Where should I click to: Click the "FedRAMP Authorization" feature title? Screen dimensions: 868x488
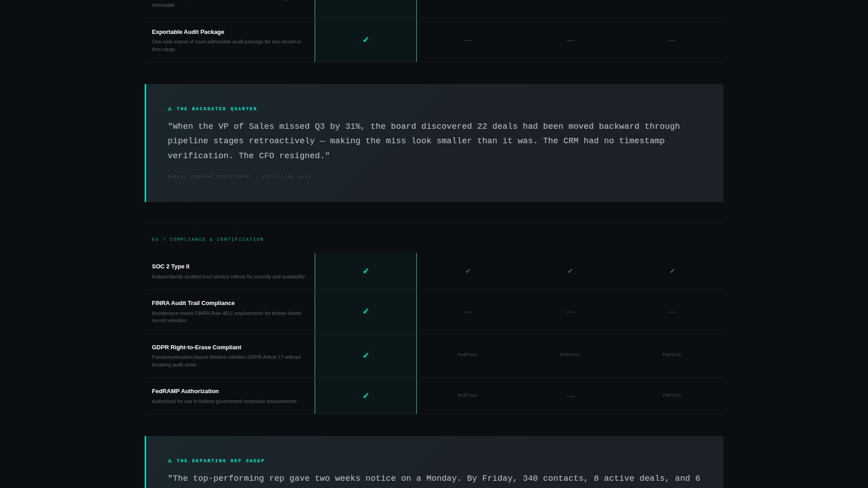pyautogui.click(x=185, y=391)
